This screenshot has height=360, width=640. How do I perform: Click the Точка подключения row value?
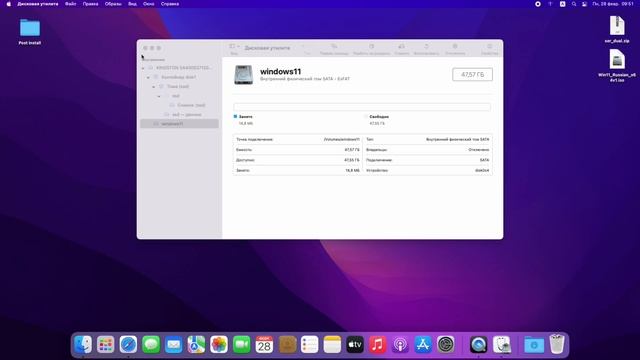[342, 140]
